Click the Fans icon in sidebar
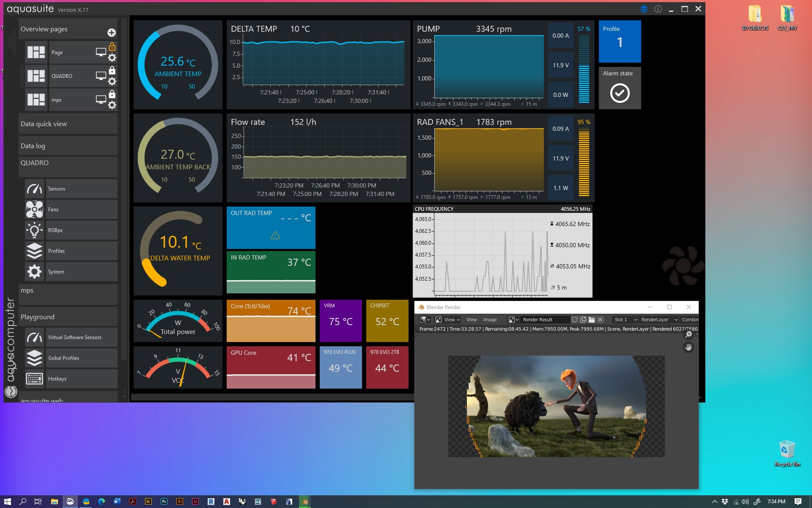 point(34,210)
